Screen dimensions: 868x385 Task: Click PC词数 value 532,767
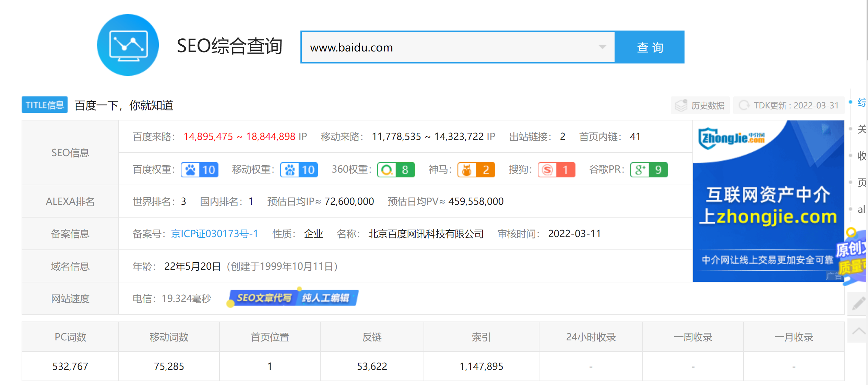coord(70,366)
